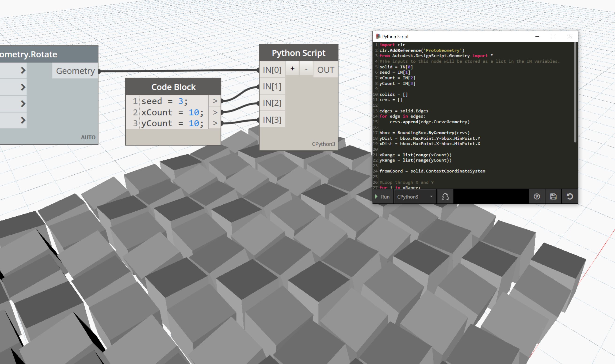This screenshot has height=364, width=615.
Task: Expand third input chevron on Geometry.Rotate
Action: pos(23,104)
